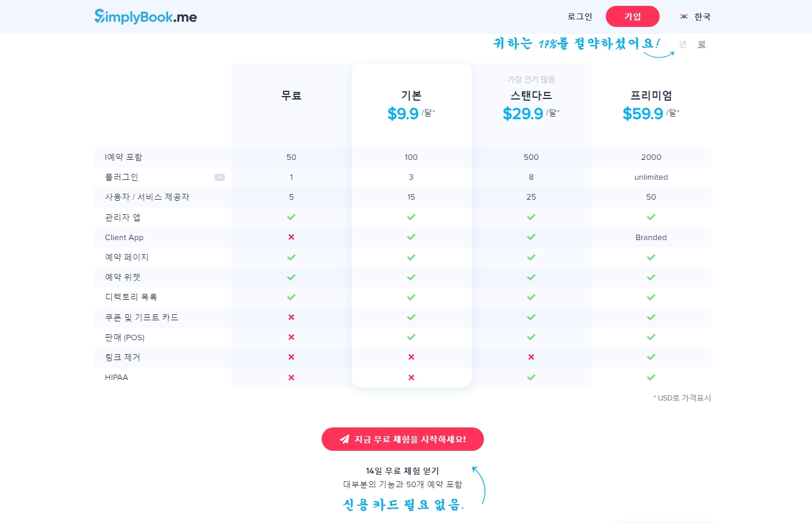Click the 로그인 link
812x524 pixels.
point(580,16)
